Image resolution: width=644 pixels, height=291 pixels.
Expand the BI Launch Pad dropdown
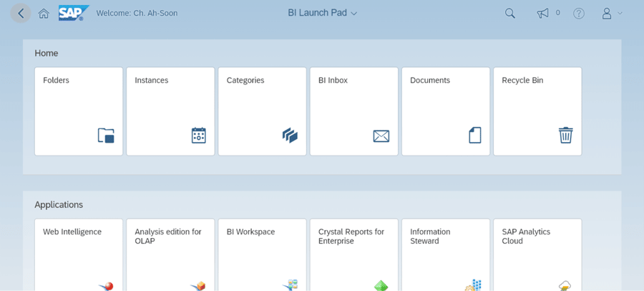point(323,13)
